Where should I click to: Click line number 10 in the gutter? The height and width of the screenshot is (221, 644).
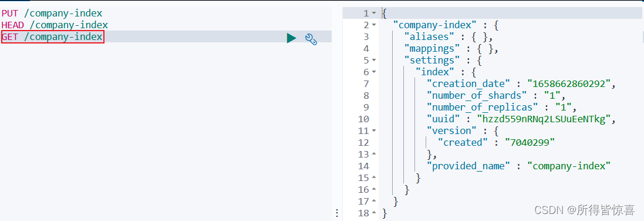(x=363, y=119)
